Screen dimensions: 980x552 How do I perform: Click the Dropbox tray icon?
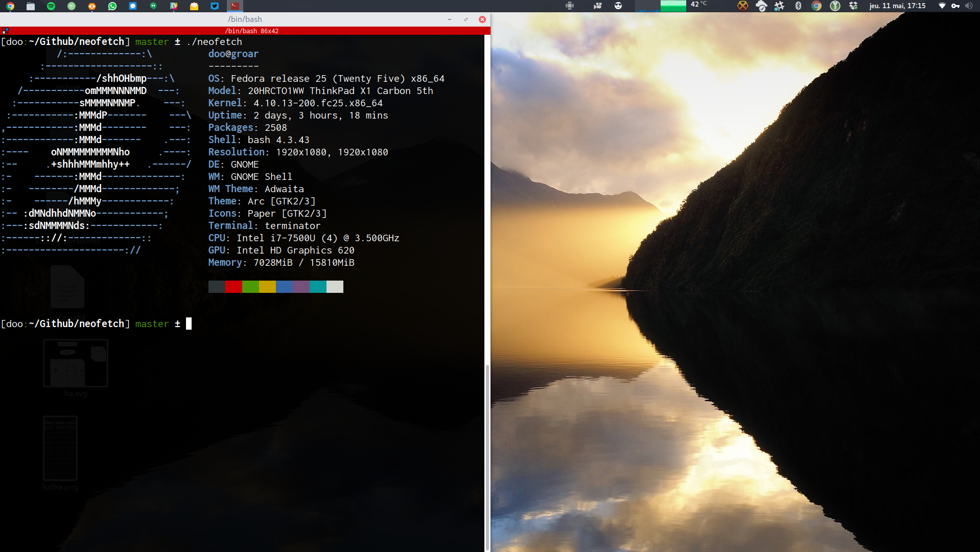pyautogui.click(x=853, y=6)
